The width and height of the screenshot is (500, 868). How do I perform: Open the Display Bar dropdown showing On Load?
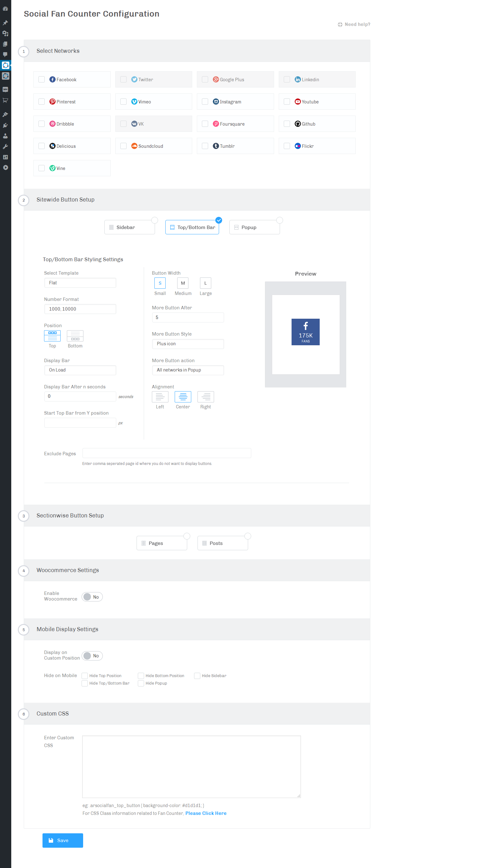point(80,370)
